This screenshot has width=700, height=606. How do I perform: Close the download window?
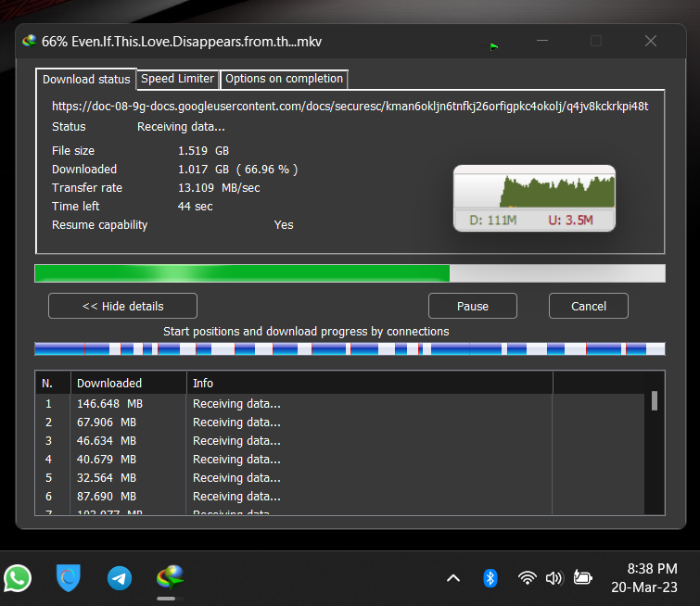[651, 41]
